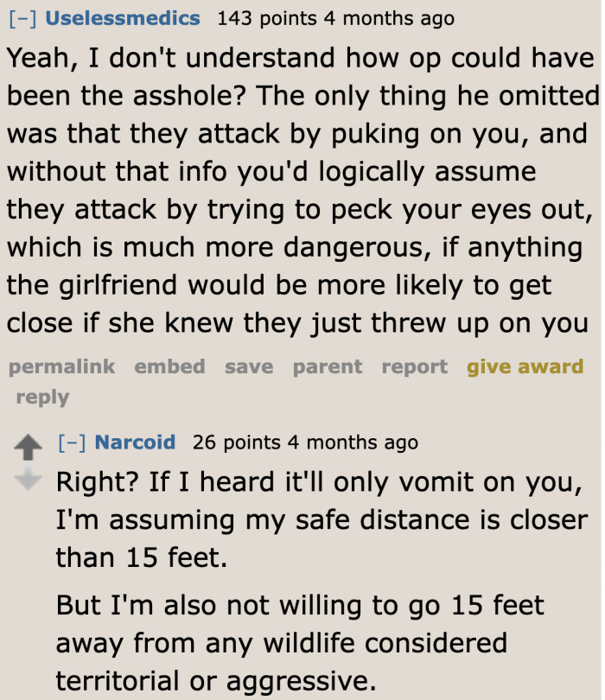Save Uselessmedics' comment
This screenshot has height=700, width=605.
248,366
